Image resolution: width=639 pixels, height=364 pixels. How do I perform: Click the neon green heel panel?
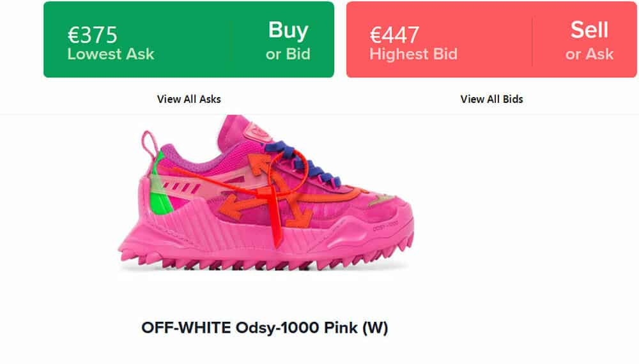click(x=160, y=189)
